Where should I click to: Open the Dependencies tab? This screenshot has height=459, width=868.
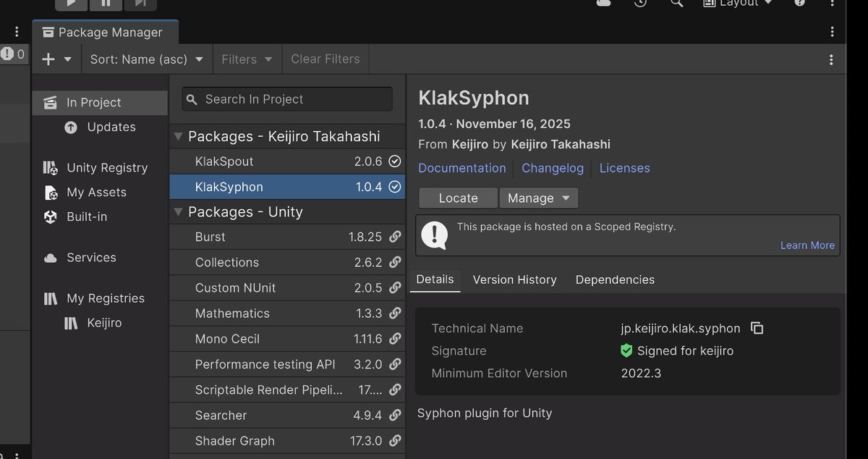tap(615, 280)
